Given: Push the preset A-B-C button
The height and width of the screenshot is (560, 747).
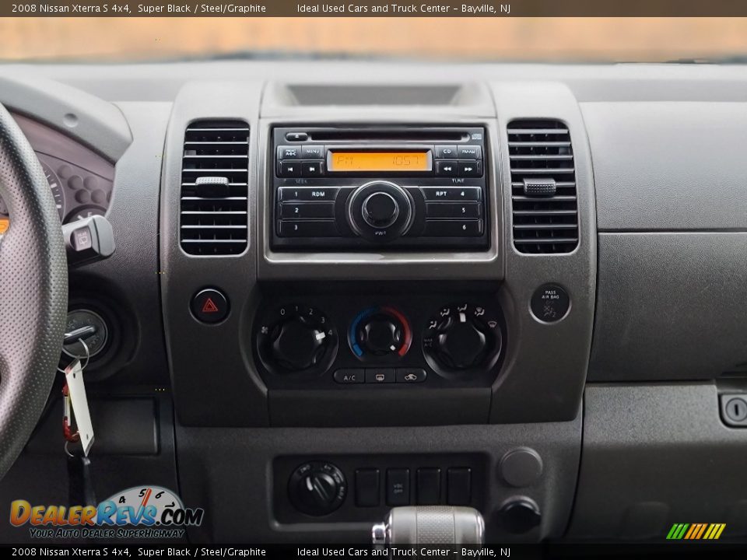Looking at the screenshot, I should (x=290, y=152).
